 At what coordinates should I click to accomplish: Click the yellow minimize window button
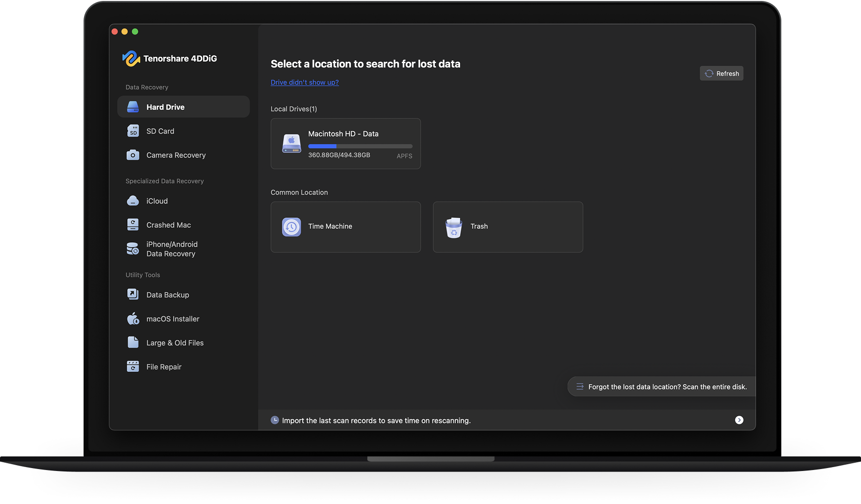click(x=125, y=32)
